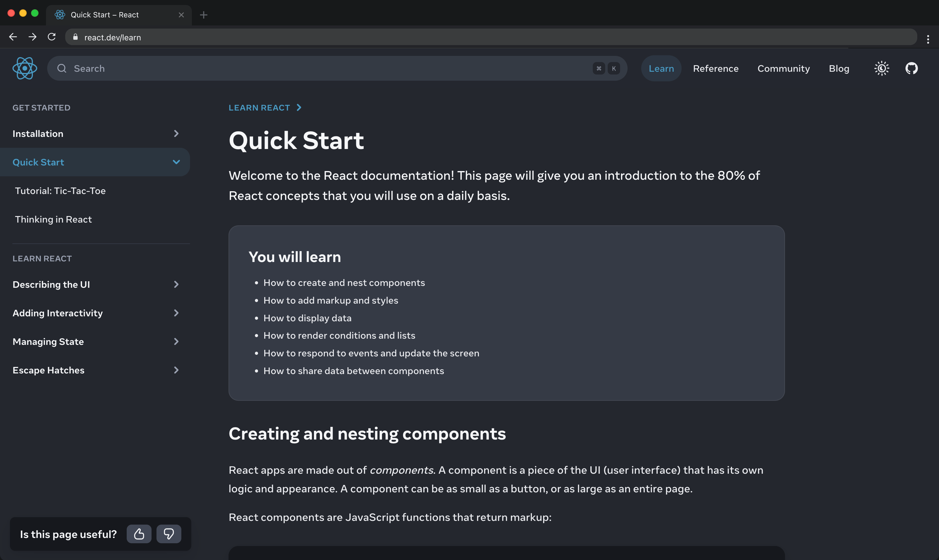Image resolution: width=939 pixels, height=560 pixels.
Task: Click 'How to respond to events' item
Action: [x=371, y=353]
